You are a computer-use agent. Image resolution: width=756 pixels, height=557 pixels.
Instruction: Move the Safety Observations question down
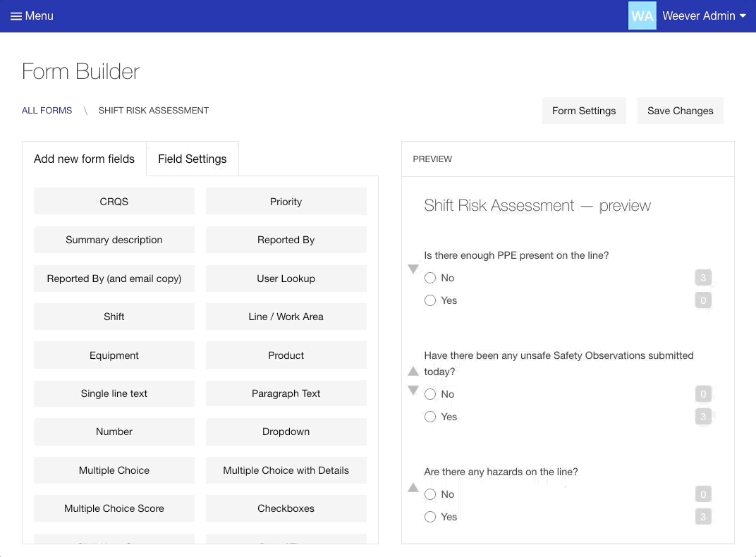[413, 391]
